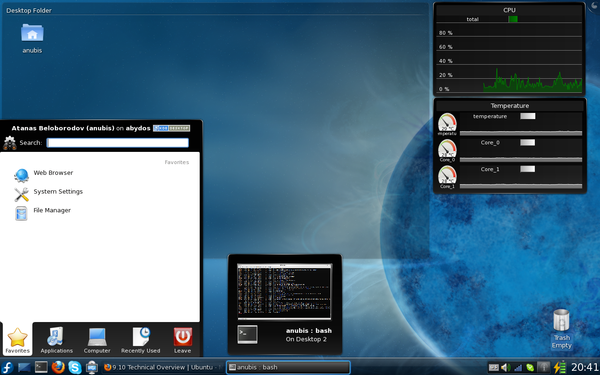Screen dimensions: 600x375
Task: Click the network signal tray icon
Action: tap(518, 368)
